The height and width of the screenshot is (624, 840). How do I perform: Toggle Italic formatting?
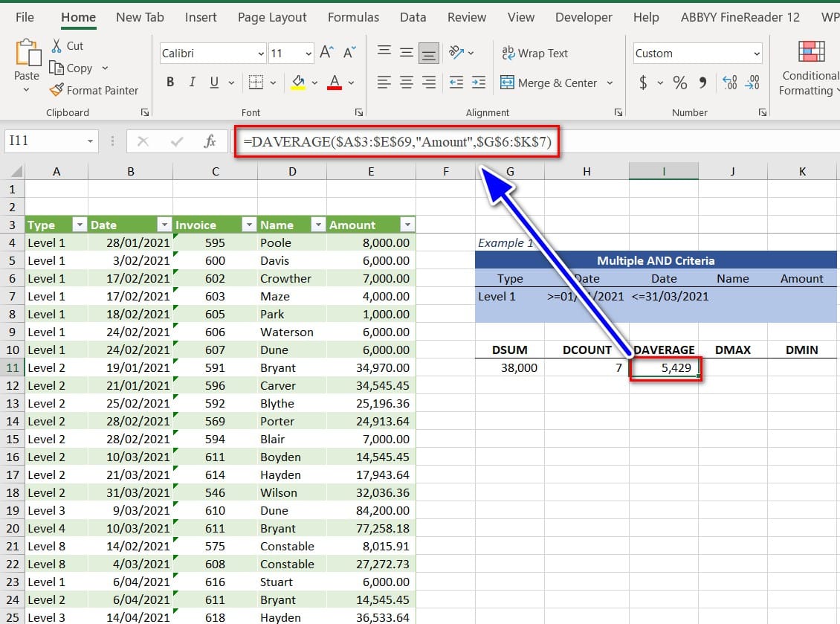coord(193,83)
